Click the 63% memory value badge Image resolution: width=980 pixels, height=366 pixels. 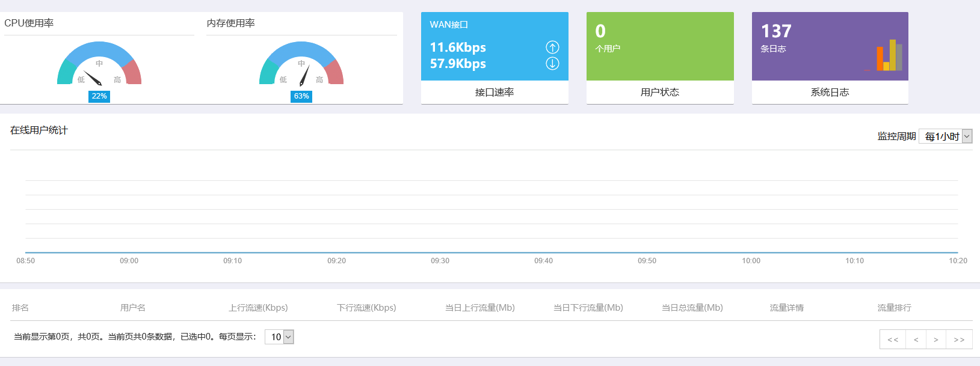pos(301,96)
